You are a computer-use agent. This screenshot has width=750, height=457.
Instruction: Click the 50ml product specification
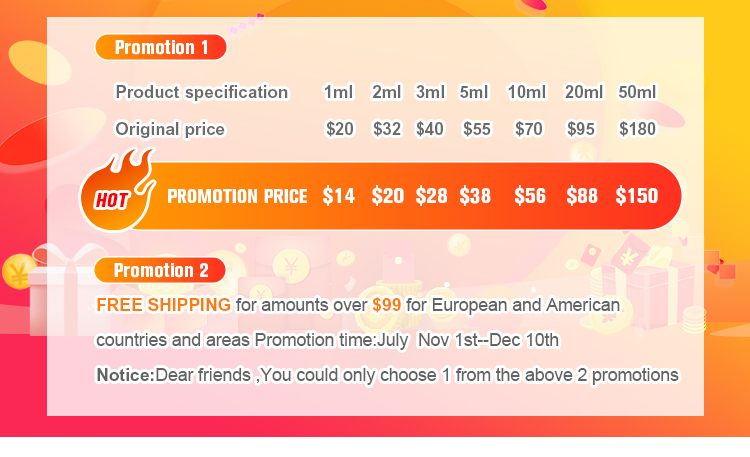pos(637,92)
